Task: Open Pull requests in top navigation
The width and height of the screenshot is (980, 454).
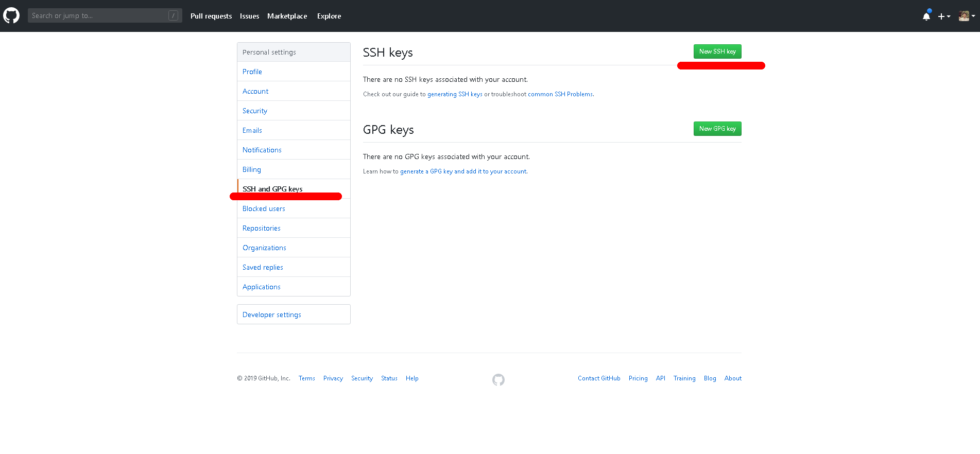Action: pos(211,16)
